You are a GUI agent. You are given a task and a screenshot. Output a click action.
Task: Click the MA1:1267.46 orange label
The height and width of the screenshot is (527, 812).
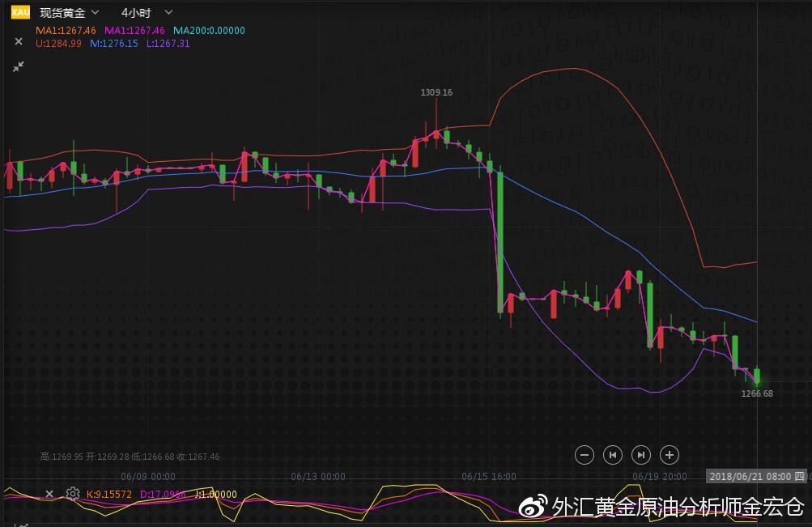[66, 31]
